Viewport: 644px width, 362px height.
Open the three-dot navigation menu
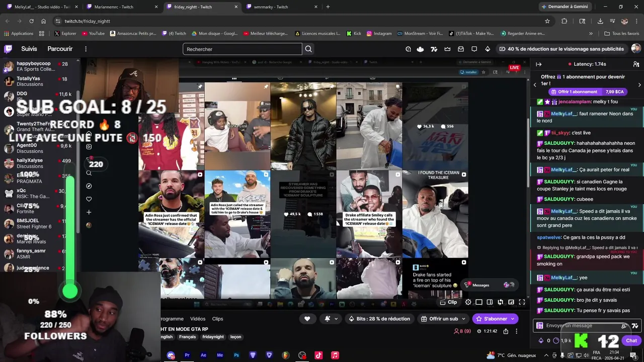[86, 49]
